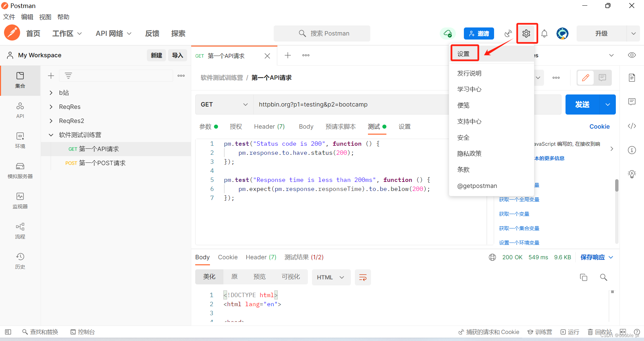Expand the b站 collection
This screenshot has width=644, height=341.
click(x=51, y=93)
